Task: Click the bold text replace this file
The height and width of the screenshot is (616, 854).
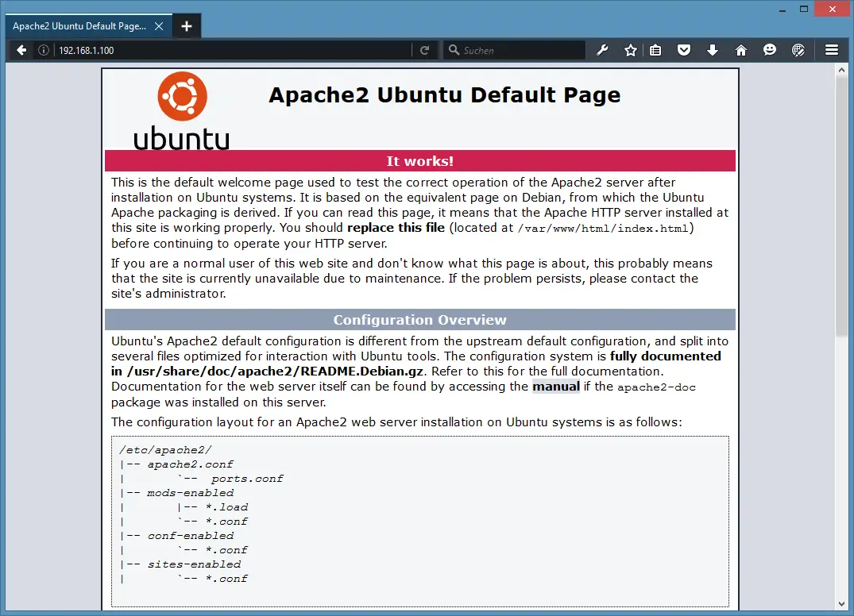Action: click(x=396, y=228)
